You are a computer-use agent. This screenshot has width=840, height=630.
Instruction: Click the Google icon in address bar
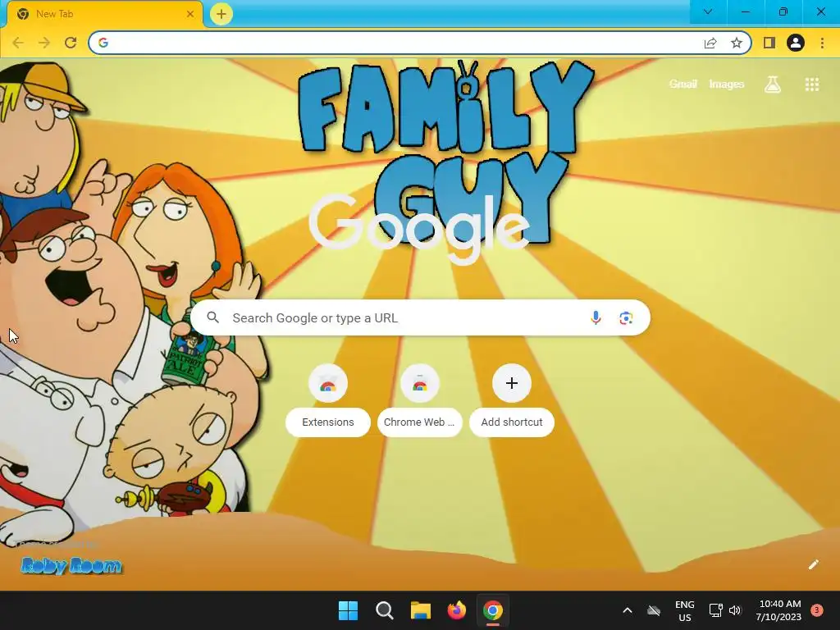click(x=103, y=43)
